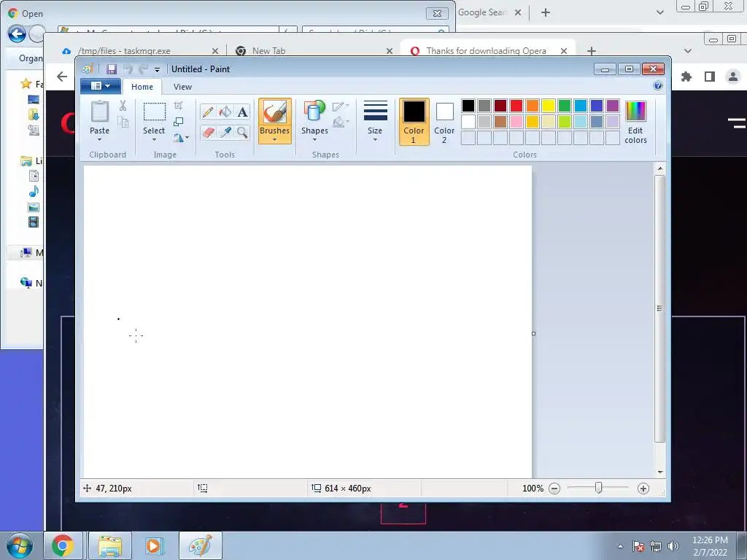Open the browser tab list chevron
The height and width of the screenshot is (560, 747).
point(687,50)
